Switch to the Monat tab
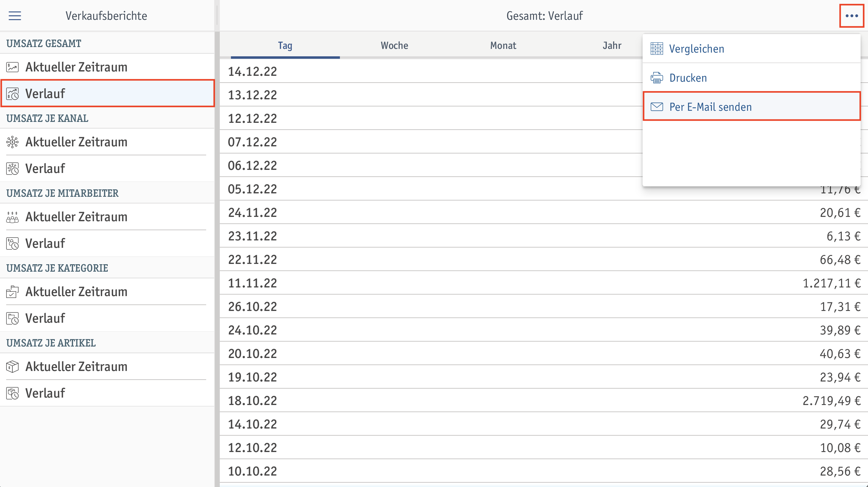868x487 pixels. coord(503,45)
